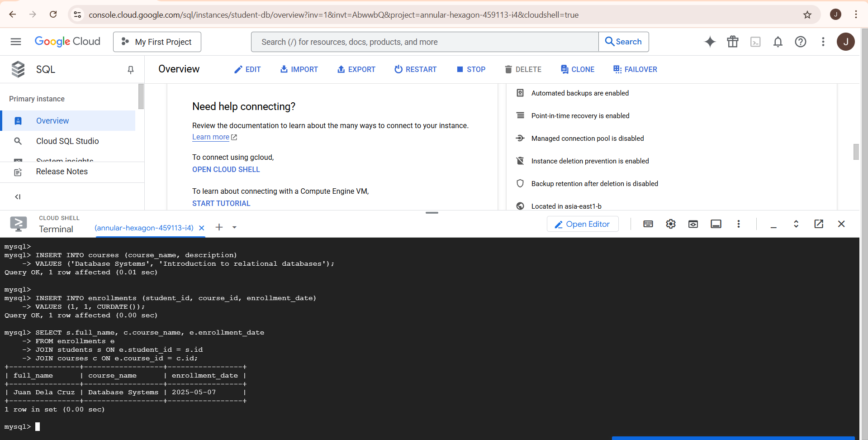Click 'Backup retention after deletion is disabled'
Image resolution: width=868 pixels, height=440 pixels.
tap(595, 184)
